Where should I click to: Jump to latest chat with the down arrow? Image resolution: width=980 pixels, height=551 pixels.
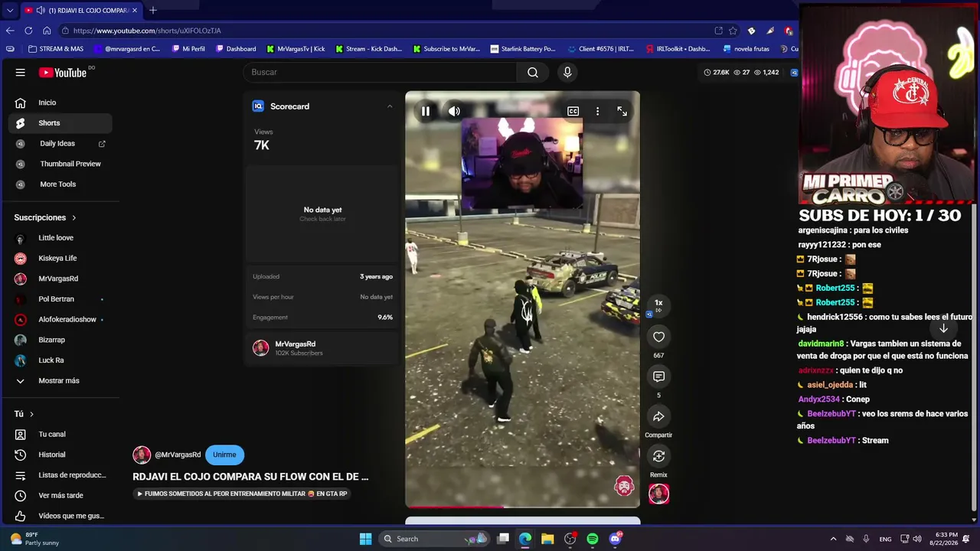[943, 328]
